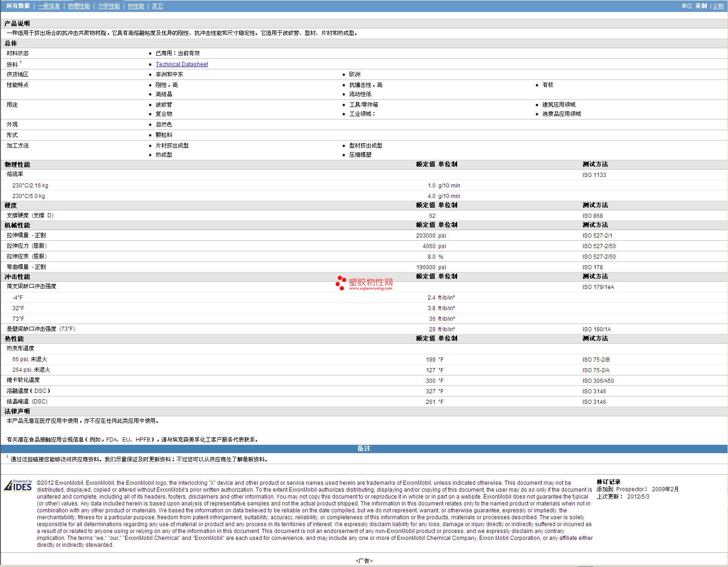
Task: Select the 热性能 tab
Action: (x=136, y=6)
